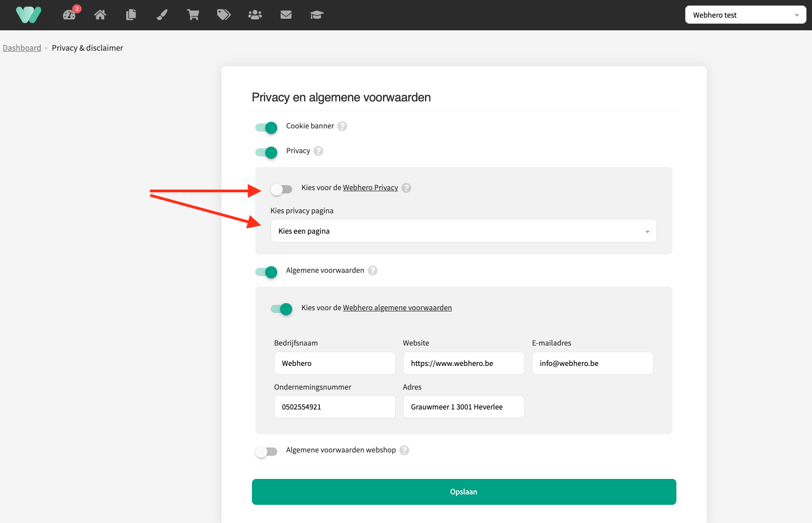The height and width of the screenshot is (523, 812).
Task: Open the users group icon
Action: point(255,15)
